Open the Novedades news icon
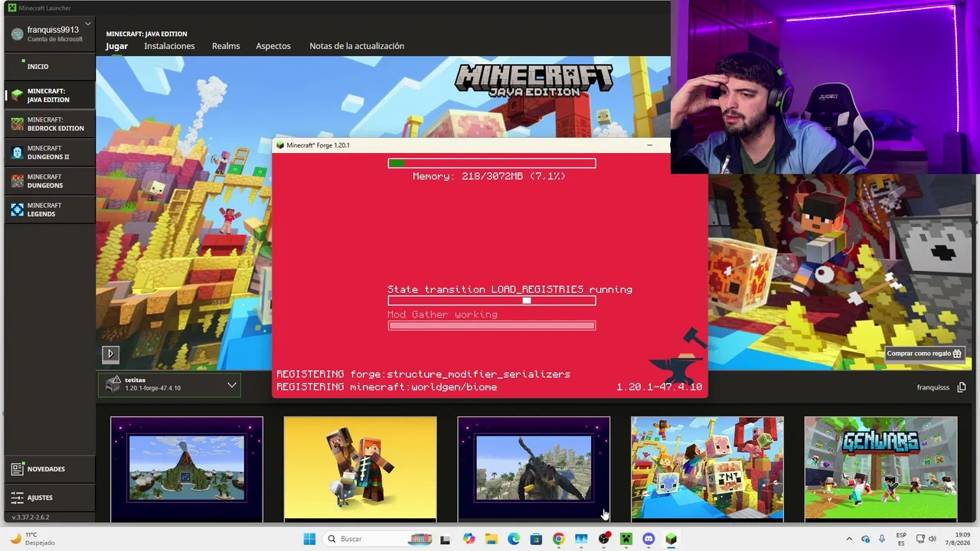The image size is (980, 551). (x=18, y=469)
